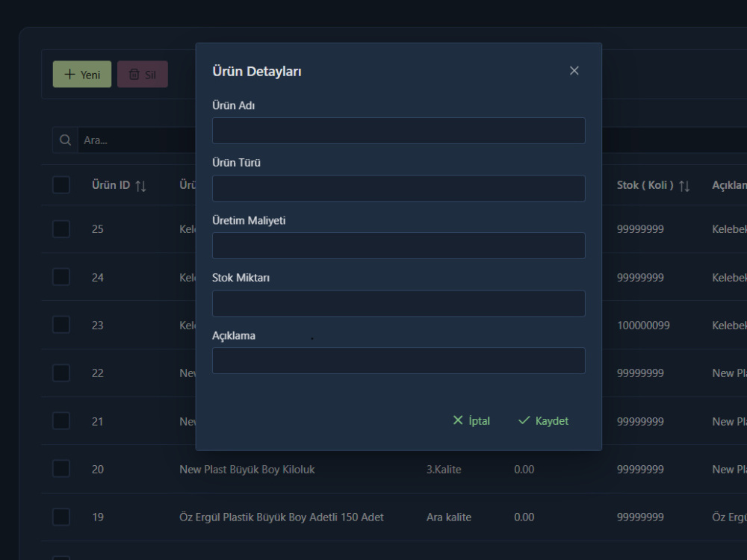Save the product with Kaydet
Screen dimensions: 747x560
click(543, 420)
